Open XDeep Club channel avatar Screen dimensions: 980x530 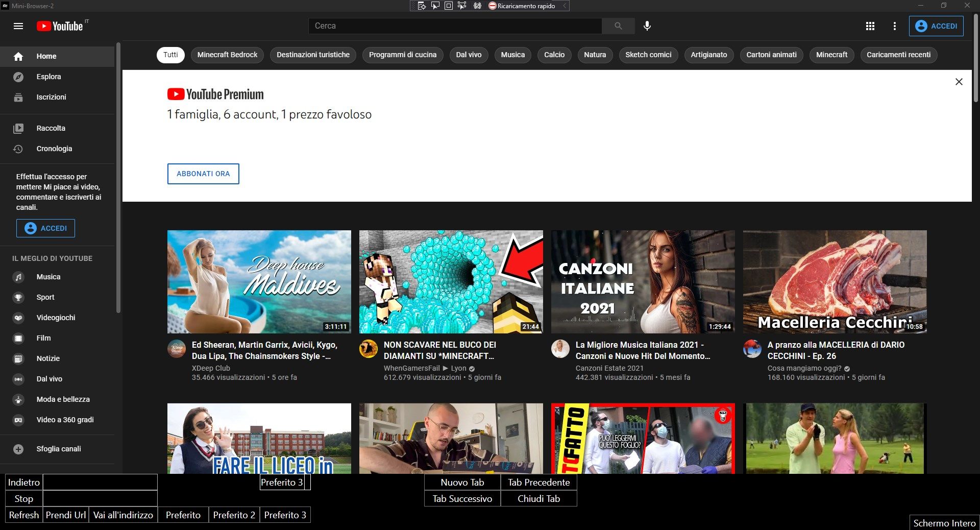tap(177, 349)
